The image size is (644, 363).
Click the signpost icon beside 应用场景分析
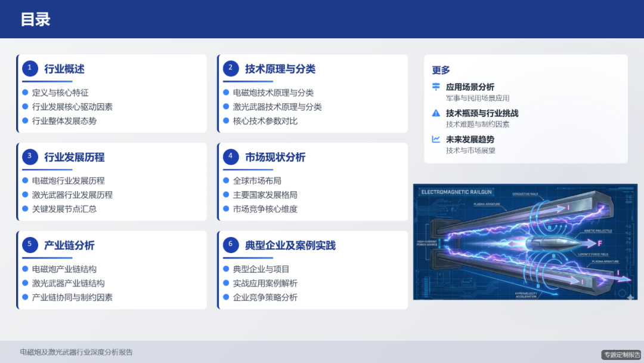(435, 85)
